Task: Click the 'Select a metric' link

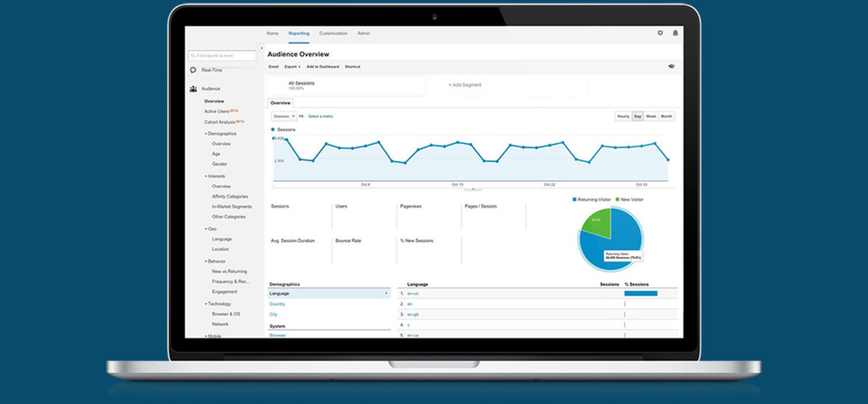Action: [x=321, y=116]
